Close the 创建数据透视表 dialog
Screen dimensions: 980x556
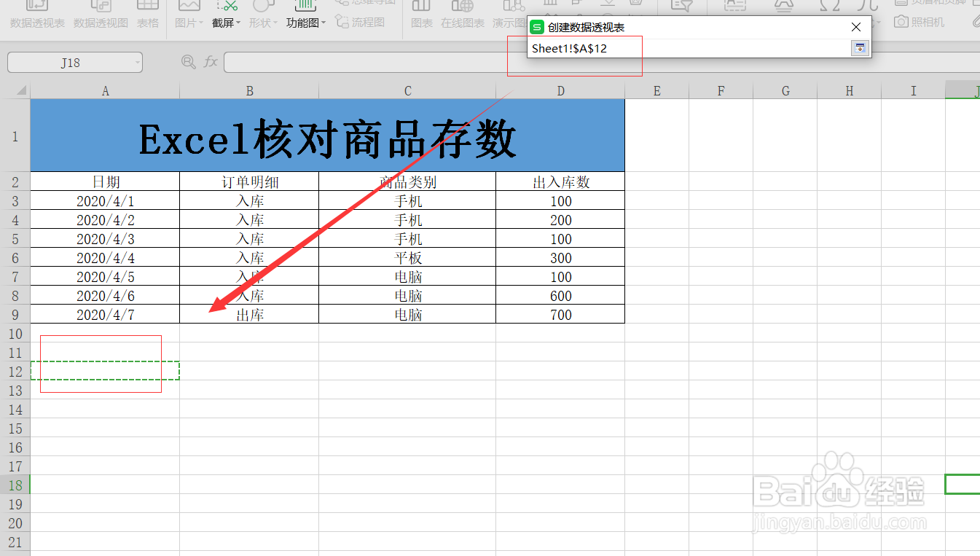click(x=856, y=27)
